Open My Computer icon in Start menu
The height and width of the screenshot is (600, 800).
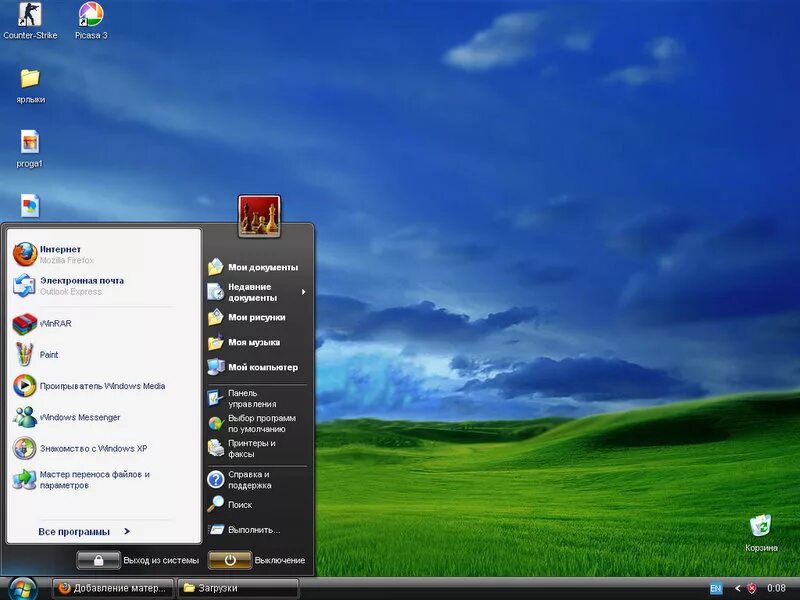tap(216, 367)
